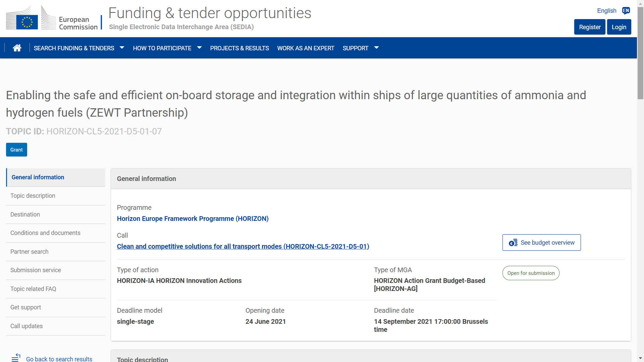This screenshot has height=362, width=644.
Task: Open Work as an Expert page
Action: point(306,48)
